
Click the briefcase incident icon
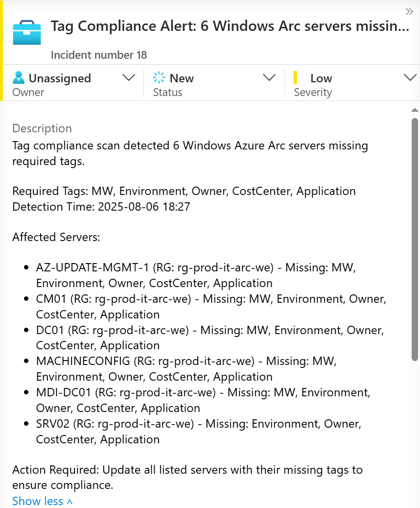click(x=27, y=32)
